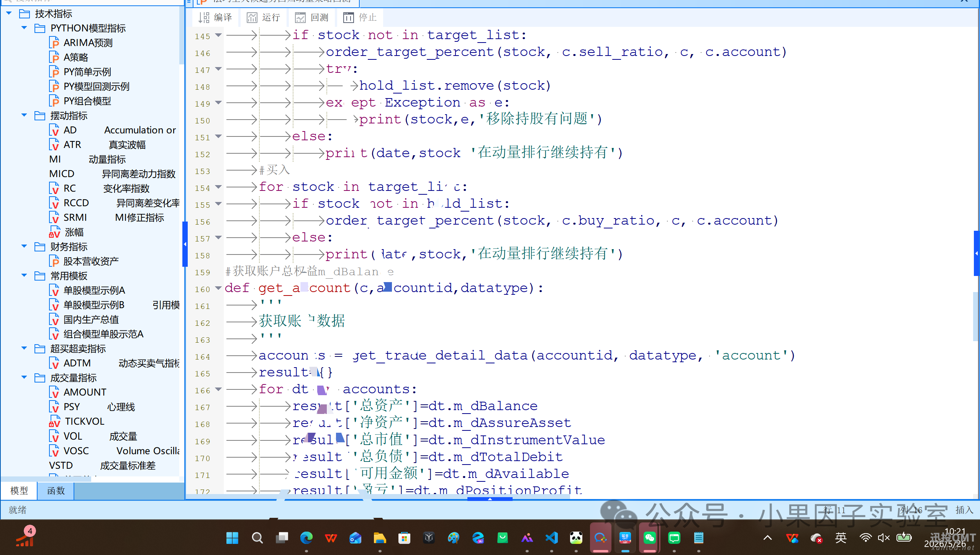Select the RCCD indicator icon
The image size is (980, 555).
pyautogui.click(x=54, y=203)
